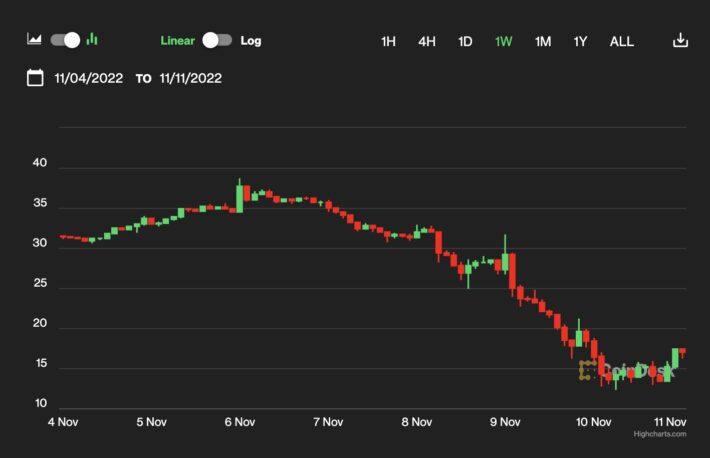This screenshot has width=710, height=458.
Task: Select the 1W time range
Action: (503, 42)
